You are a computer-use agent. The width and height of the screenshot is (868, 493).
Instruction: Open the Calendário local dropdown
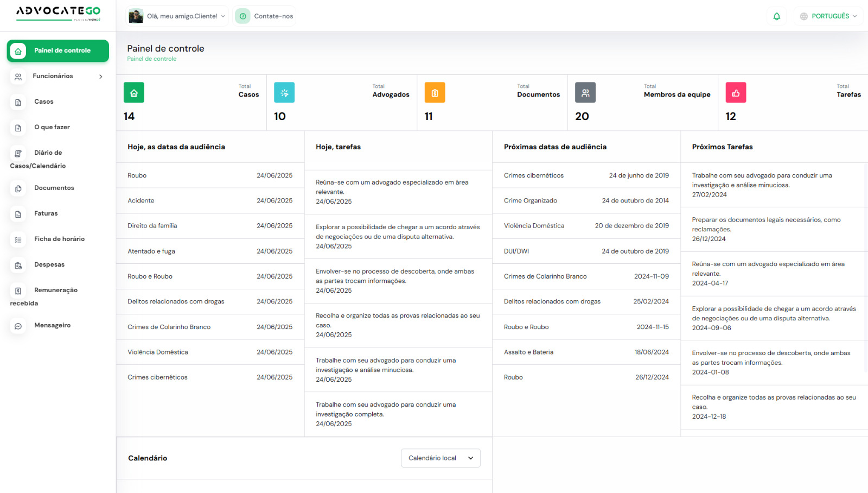tap(441, 458)
